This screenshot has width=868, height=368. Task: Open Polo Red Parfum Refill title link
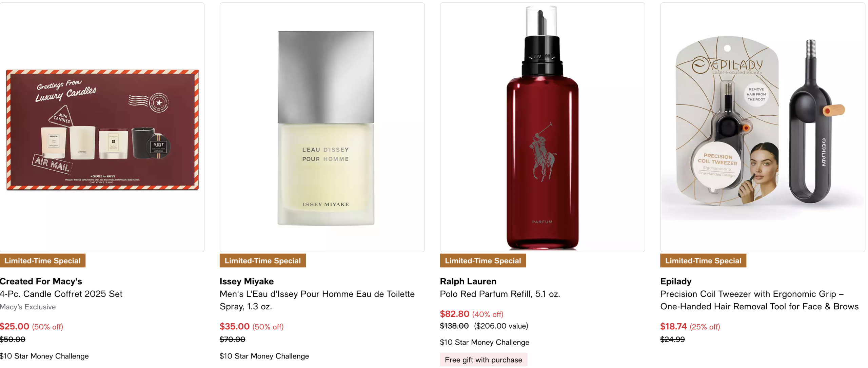pyautogui.click(x=500, y=294)
